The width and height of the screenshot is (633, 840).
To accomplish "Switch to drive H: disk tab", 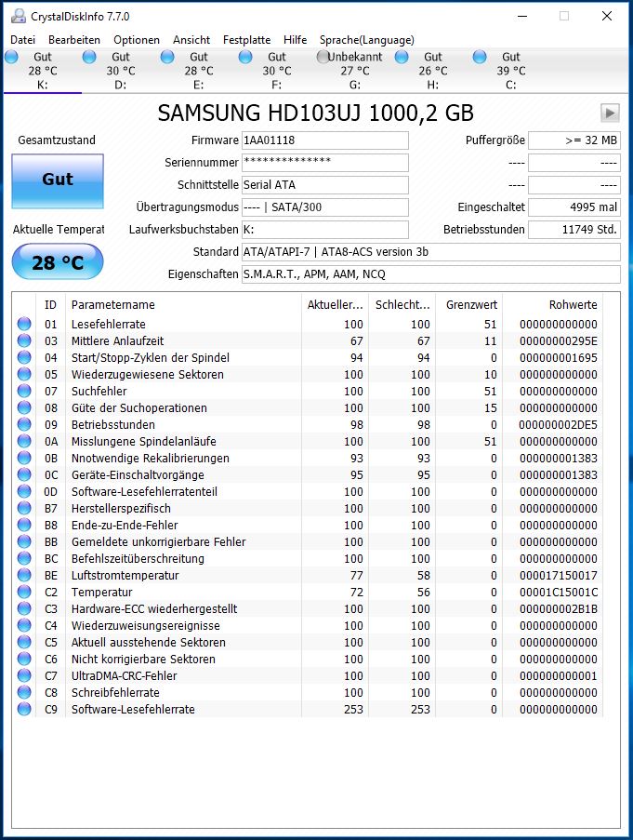I will pyautogui.click(x=433, y=70).
